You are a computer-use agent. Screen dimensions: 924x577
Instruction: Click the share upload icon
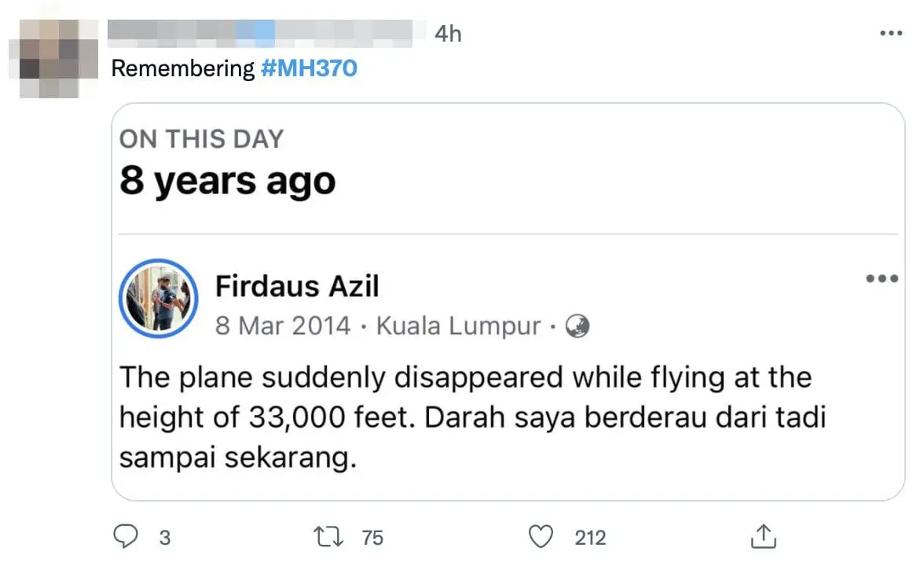click(x=763, y=537)
